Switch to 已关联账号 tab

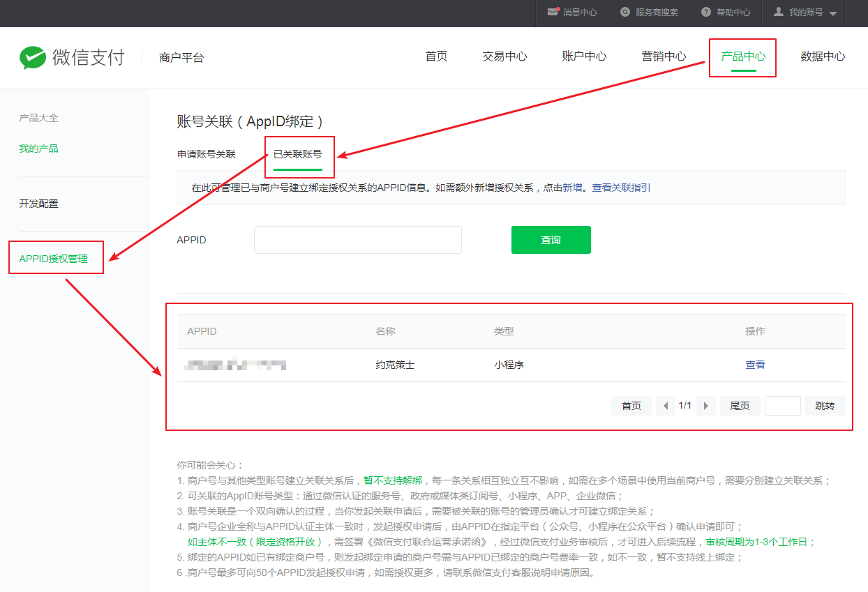point(298,154)
